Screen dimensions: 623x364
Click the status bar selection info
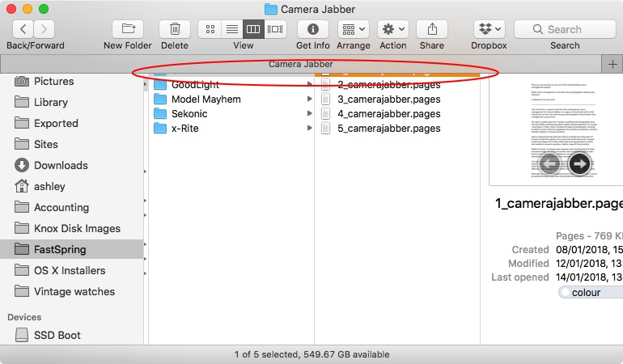point(311,354)
